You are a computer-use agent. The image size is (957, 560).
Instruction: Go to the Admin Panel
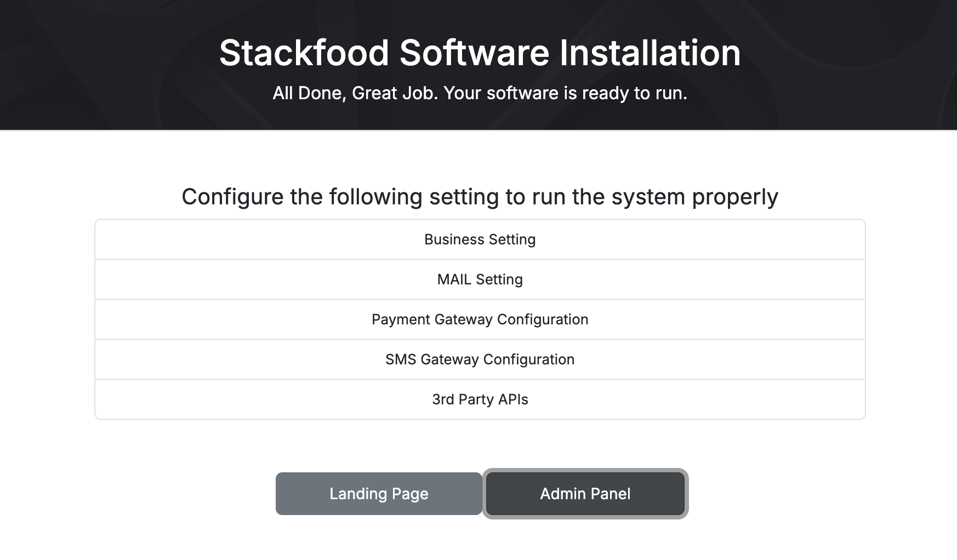[x=585, y=494]
